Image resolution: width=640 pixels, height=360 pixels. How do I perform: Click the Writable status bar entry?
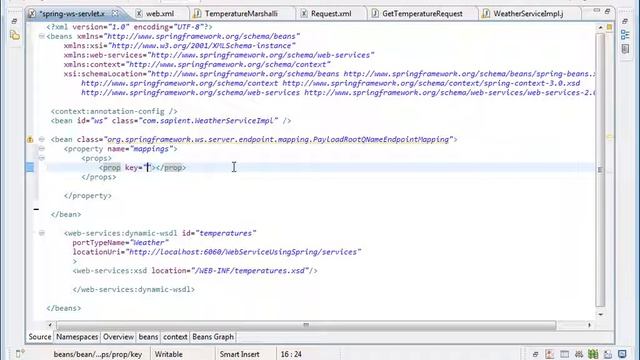point(169,354)
